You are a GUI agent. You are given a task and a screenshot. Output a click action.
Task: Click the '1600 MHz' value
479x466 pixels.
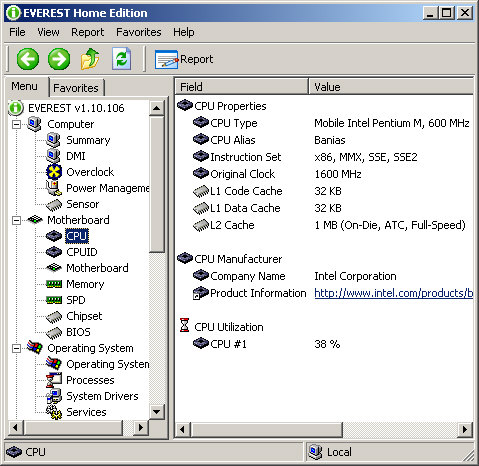pyautogui.click(x=338, y=174)
